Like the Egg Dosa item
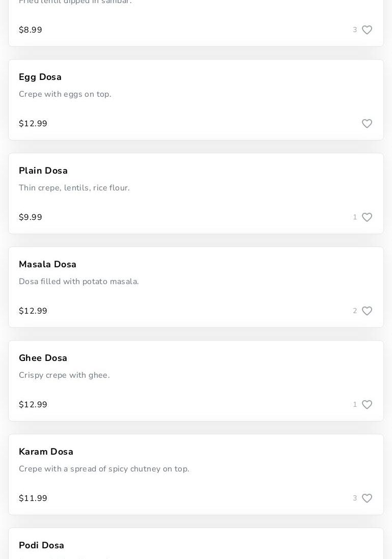This screenshot has width=392, height=559. 367,124
